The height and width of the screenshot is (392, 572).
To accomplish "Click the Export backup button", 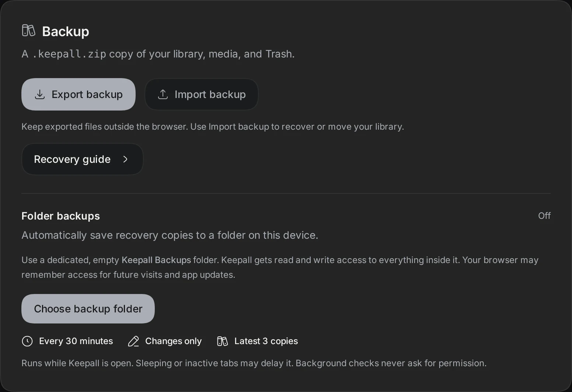I will click(x=79, y=94).
